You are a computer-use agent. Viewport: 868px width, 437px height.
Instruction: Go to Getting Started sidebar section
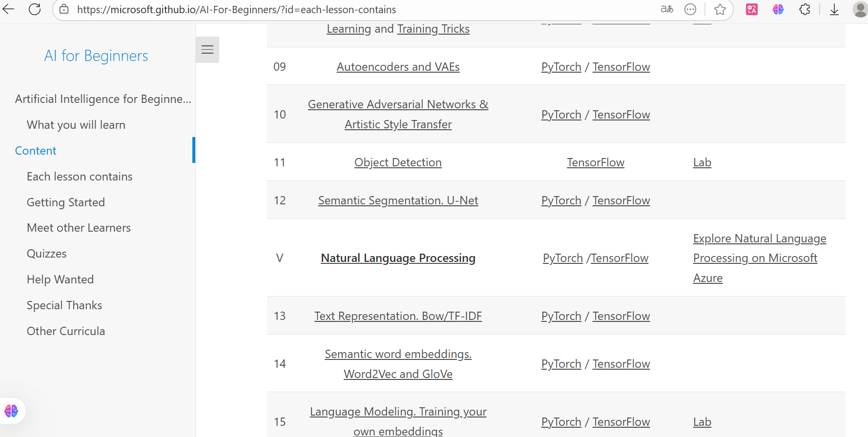tap(66, 202)
